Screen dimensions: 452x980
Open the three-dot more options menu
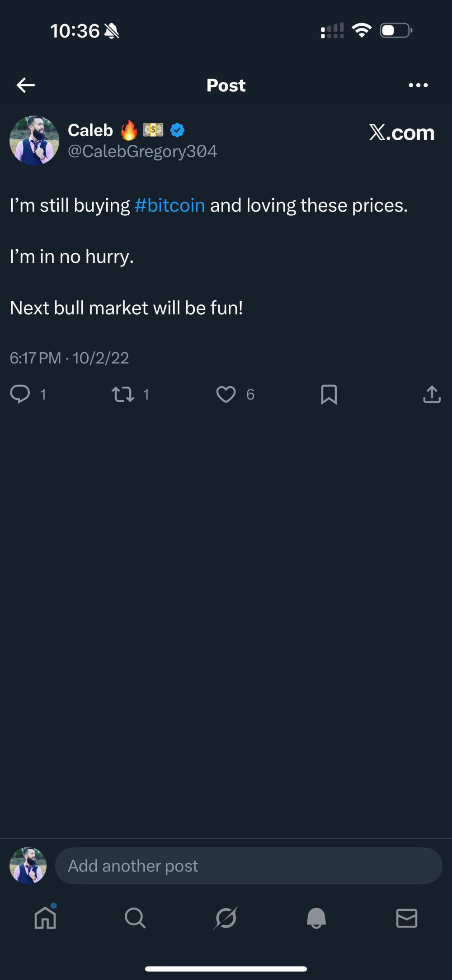tap(418, 85)
